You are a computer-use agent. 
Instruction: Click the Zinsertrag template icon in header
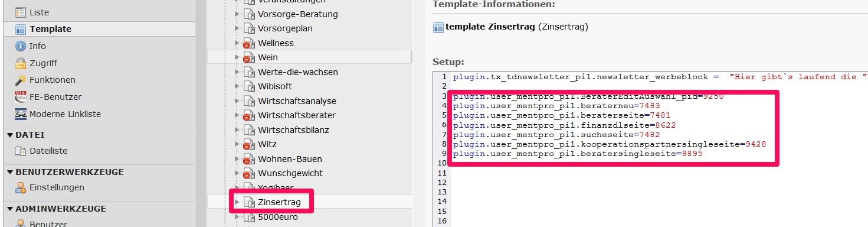(x=438, y=27)
